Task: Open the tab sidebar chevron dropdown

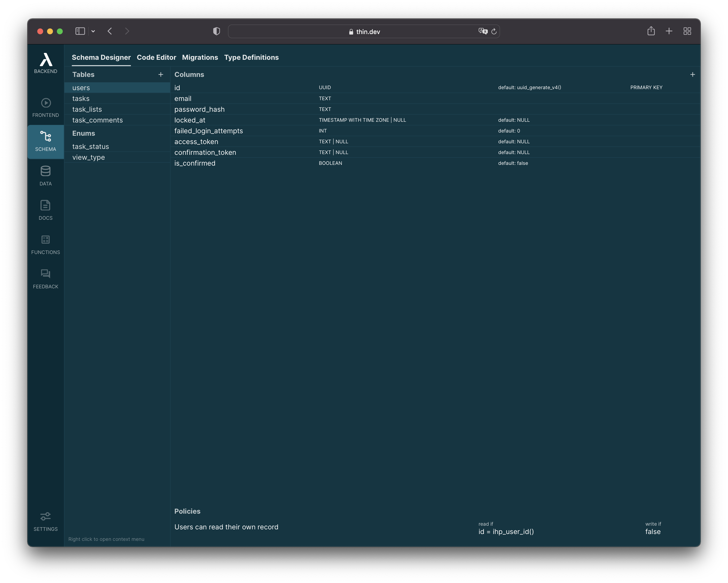Action: coord(93,31)
